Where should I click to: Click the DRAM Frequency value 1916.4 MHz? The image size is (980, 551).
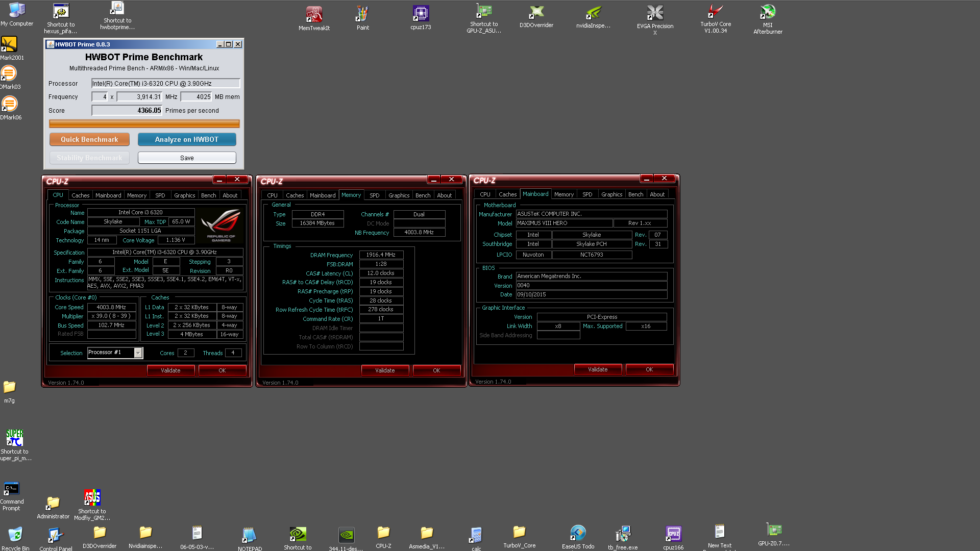[x=381, y=255]
